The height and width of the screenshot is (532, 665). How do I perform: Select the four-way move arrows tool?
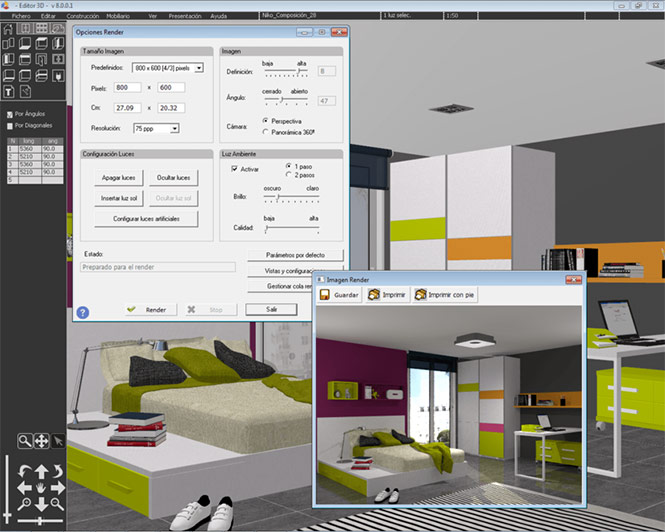[41, 440]
